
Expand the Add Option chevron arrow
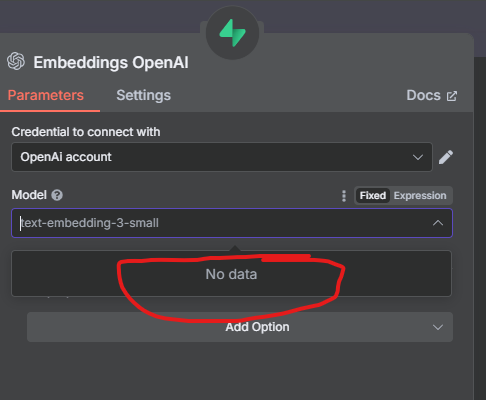click(438, 327)
